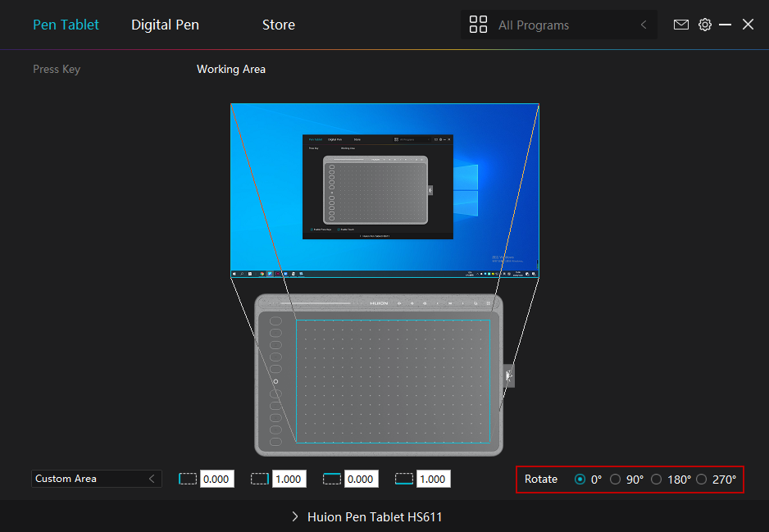Click the right-edge value field showing 1.000
This screenshot has height=532, width=769.
point(289,479)
